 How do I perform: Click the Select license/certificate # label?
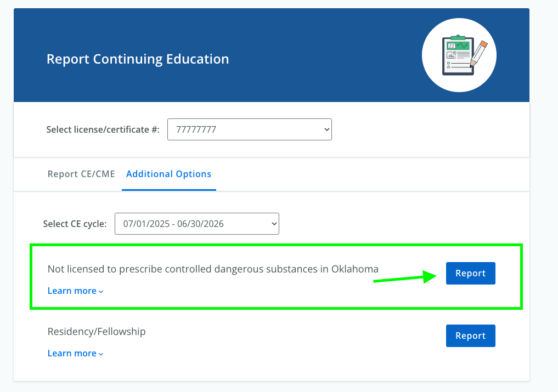tap(103, 130)
